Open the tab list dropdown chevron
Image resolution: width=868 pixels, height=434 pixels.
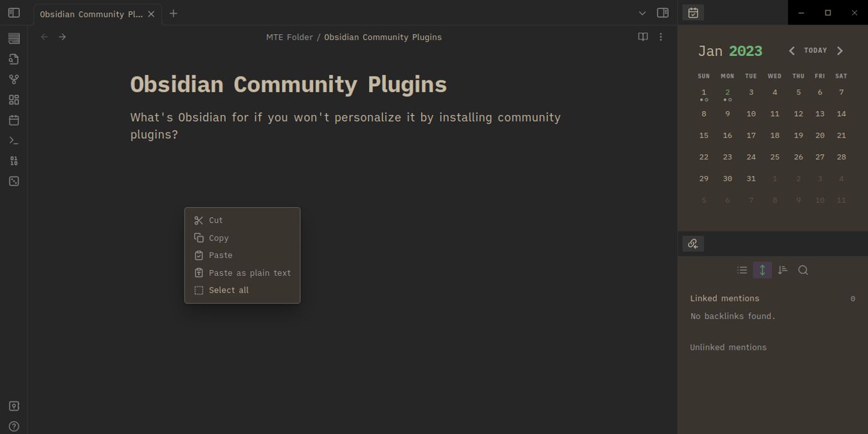[642, 13]
